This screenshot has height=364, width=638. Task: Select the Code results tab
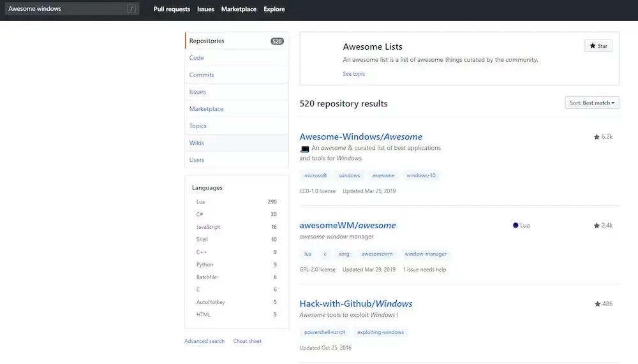[x=237, y=58]
